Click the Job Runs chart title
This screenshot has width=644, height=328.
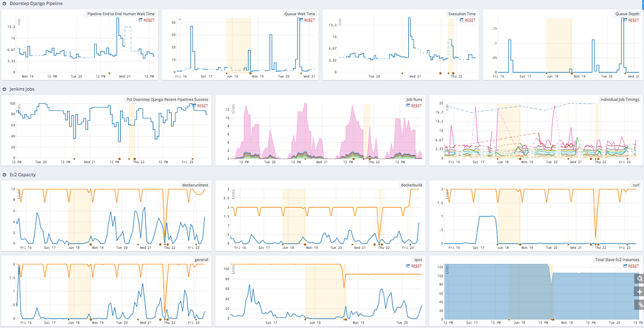[x=414, y=99]
